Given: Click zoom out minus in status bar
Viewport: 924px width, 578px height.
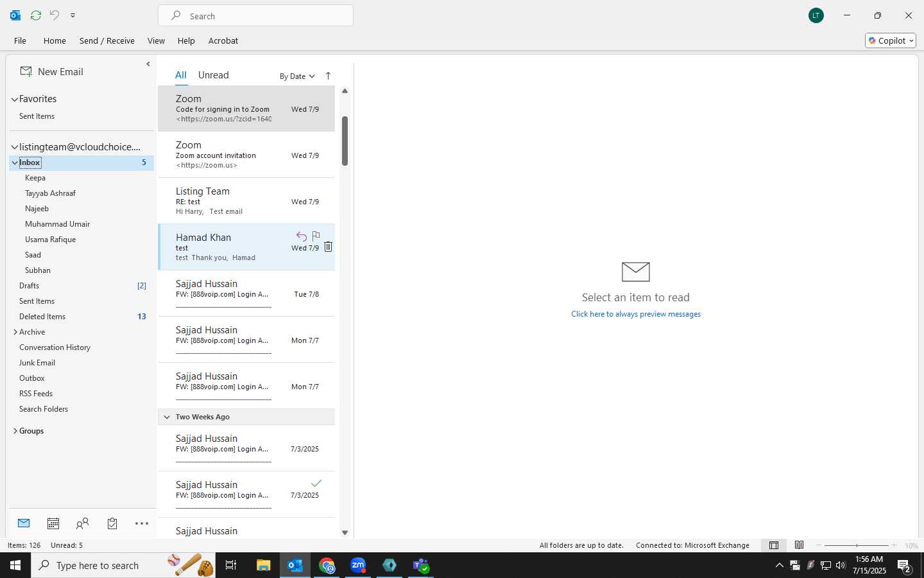Looking at the screenshot, I should click(x=819, y=545).
